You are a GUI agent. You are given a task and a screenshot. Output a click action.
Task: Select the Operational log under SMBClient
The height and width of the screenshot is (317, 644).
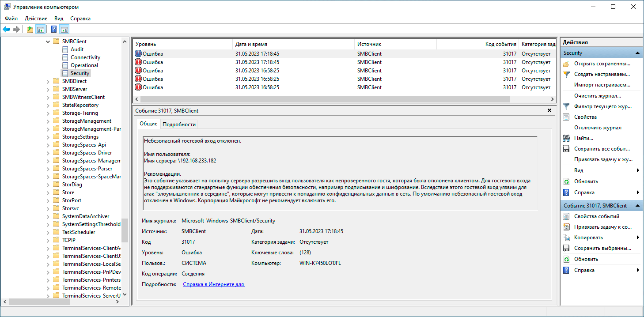tap(84, 65)
